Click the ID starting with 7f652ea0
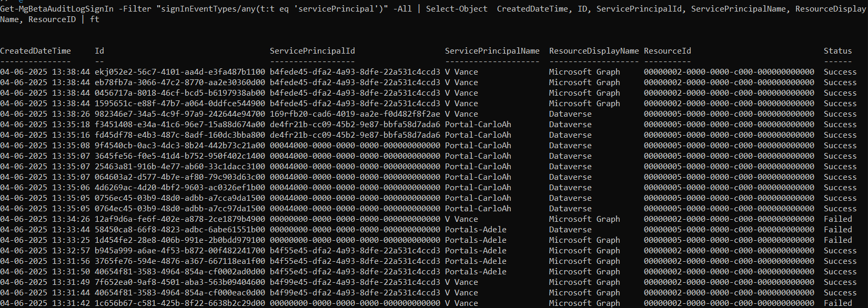 click(x=180, y=282)
